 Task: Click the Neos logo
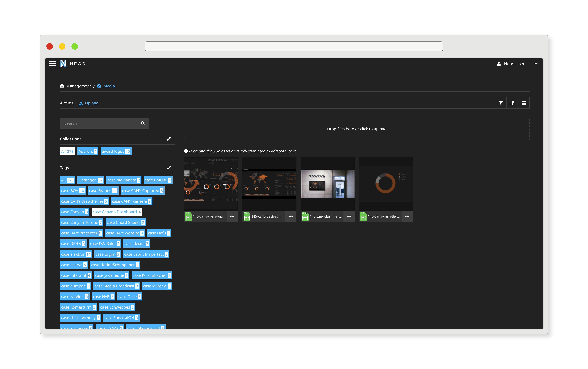63,63
